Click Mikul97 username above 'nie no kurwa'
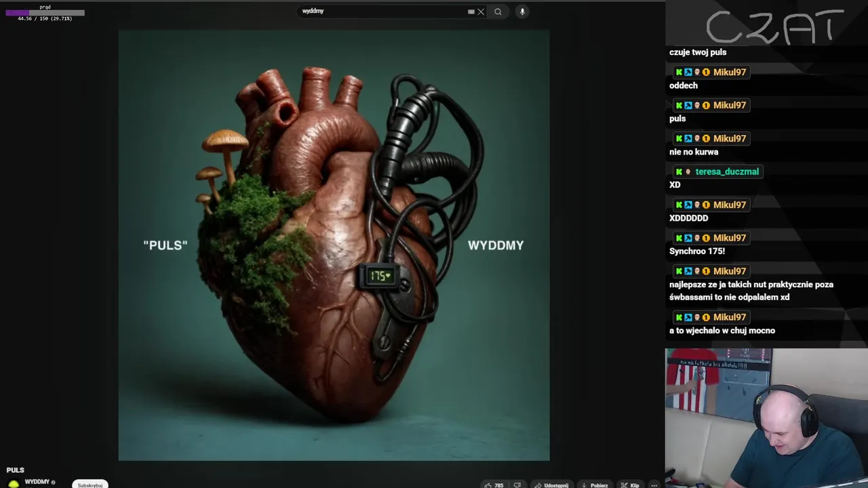 tap(730, 138)
